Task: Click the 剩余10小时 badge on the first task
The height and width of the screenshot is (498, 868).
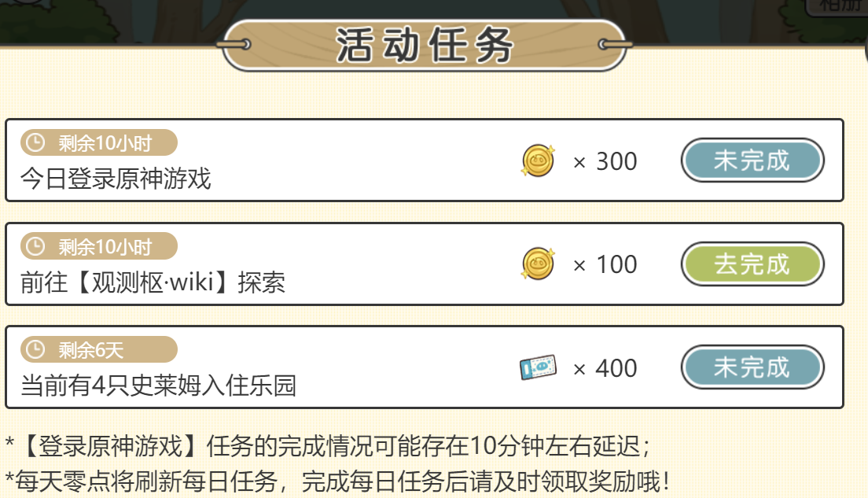Action: (x=98, y=142)
